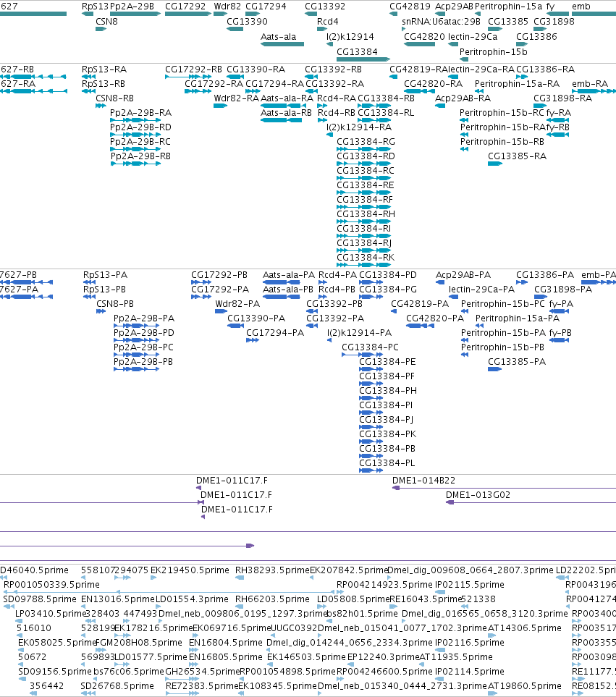Open the CG13386-PA protein label
The height and width of the screenshot is (697, 616).
coord(545,275)
